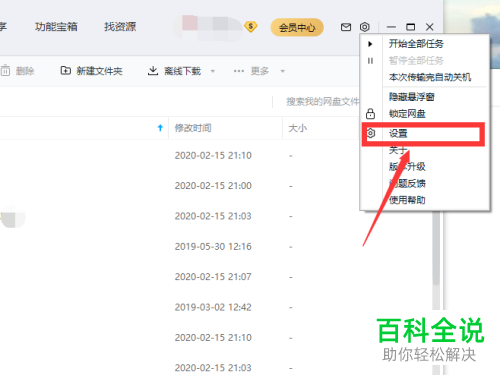Click the blue sort arrow icon
Screen dimensions: 500x375
click(x=160, y=128)
